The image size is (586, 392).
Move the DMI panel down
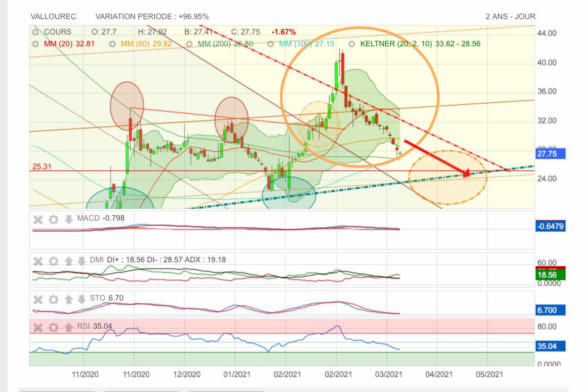(81, 261)
